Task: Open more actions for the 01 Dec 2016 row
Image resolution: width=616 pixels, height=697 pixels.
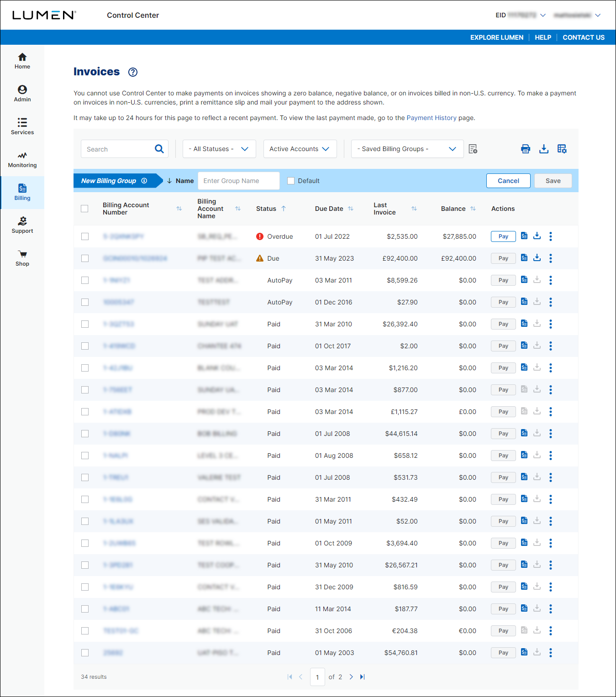Action: tap(551, 302)
